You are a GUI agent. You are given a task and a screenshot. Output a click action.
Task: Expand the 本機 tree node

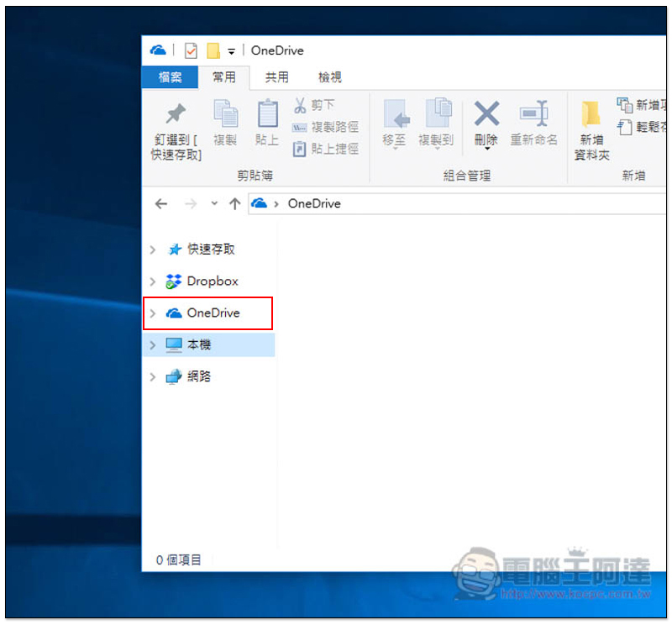coord(153,345)
